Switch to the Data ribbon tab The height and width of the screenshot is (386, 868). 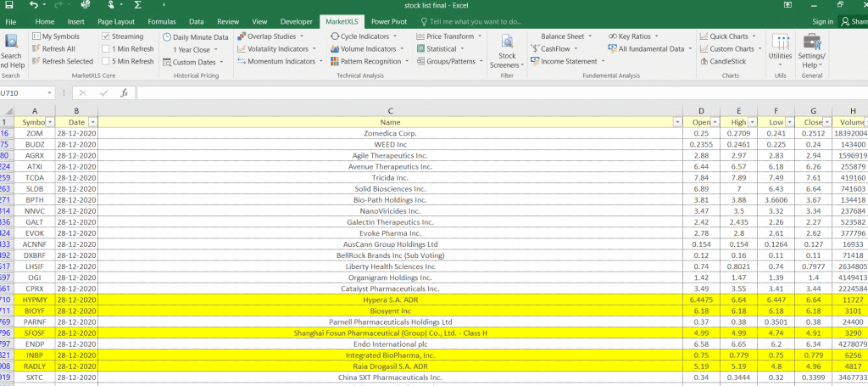[196, 21]
